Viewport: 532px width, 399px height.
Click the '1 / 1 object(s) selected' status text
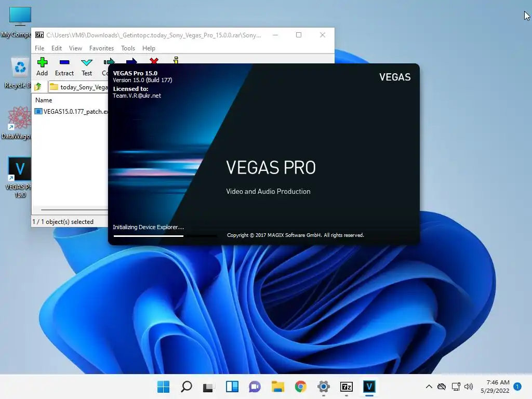(x=63, y=221)
